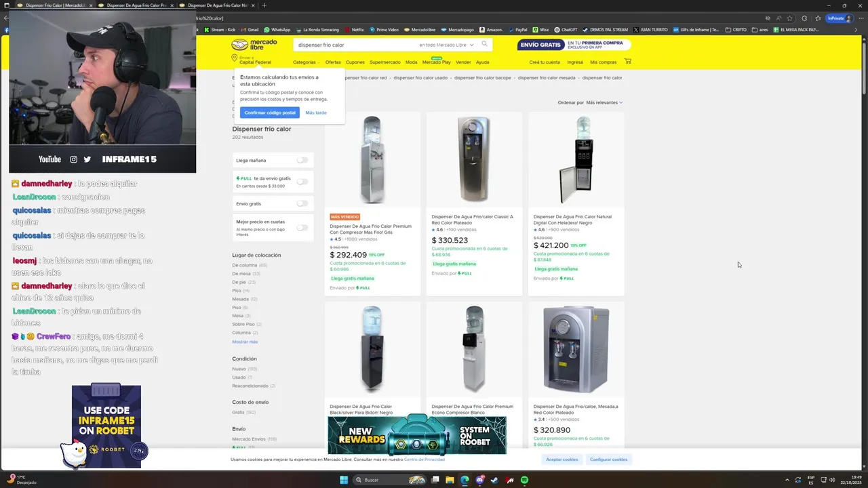Open the shopping cart icon

[627, 62]
